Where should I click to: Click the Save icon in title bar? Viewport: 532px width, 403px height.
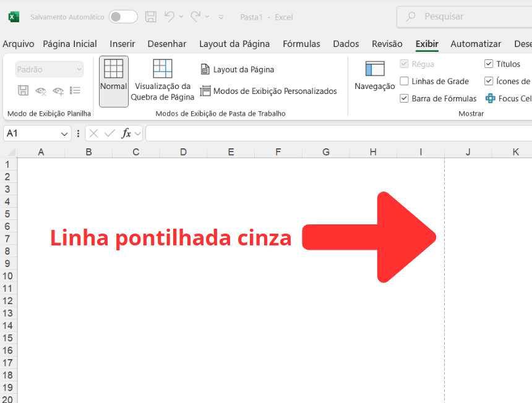tap(150, 17)
